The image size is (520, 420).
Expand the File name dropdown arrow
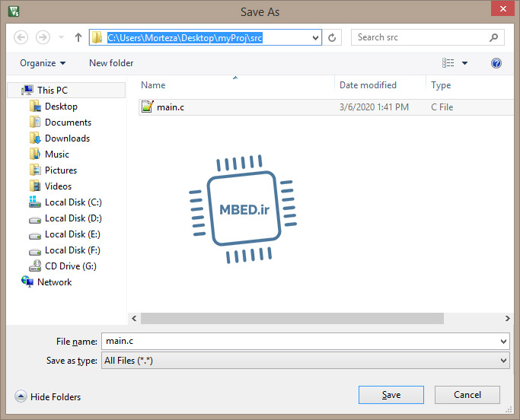tap(504, 341)
